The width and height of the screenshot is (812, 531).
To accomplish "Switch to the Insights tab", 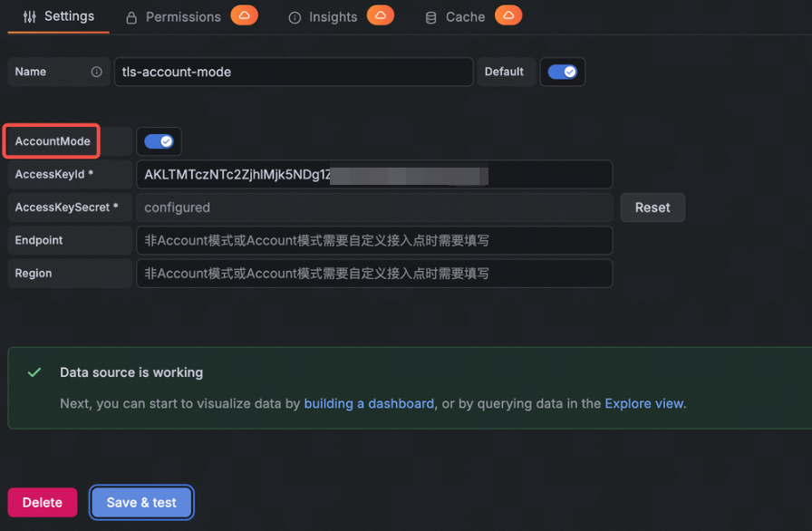I will (x=333, y=17).
